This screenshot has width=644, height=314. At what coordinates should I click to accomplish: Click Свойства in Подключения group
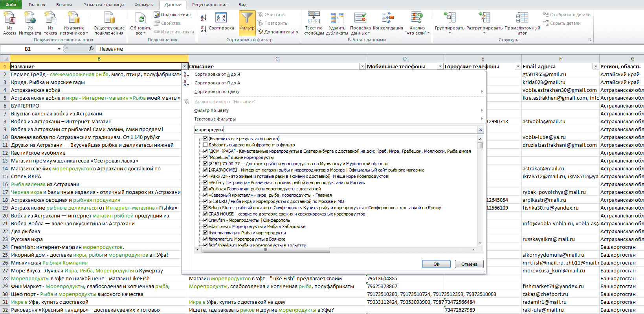[167, 23]
